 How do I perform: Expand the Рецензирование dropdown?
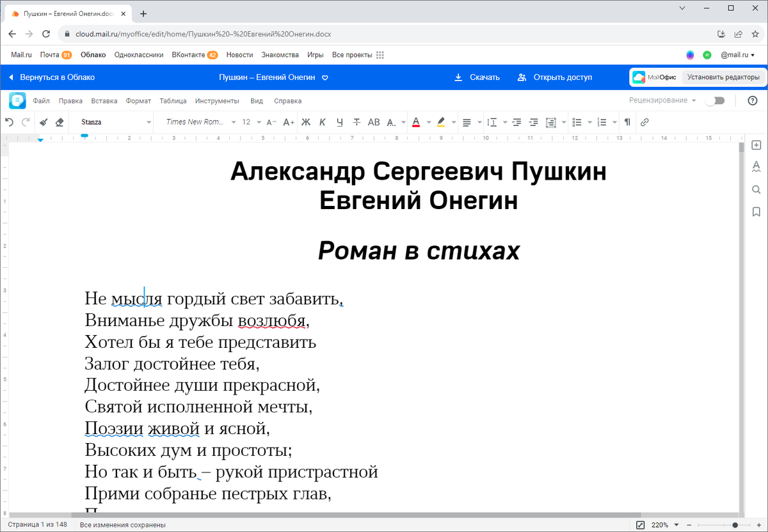tap(662, 100)
